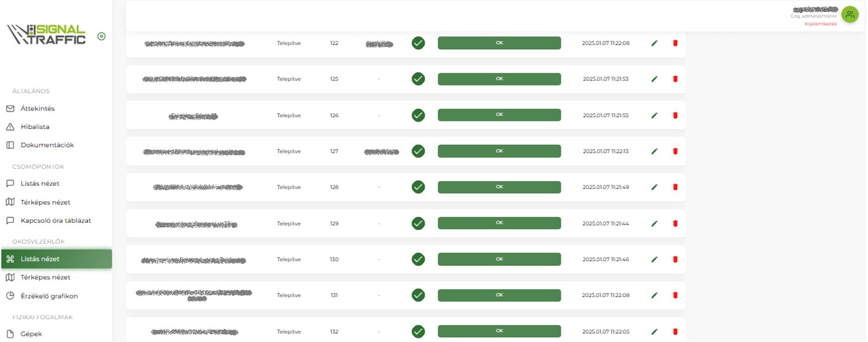Open Érzékelő grafikon in the sidebar

click(x=49, y=296)
